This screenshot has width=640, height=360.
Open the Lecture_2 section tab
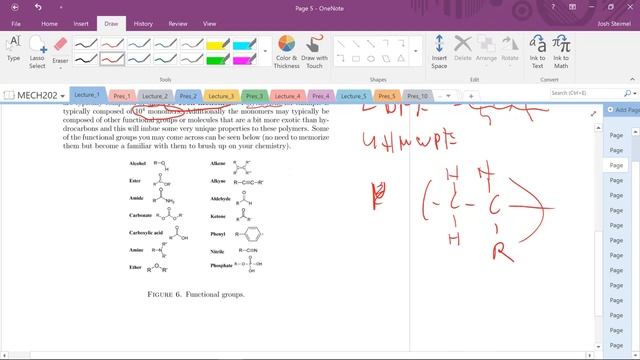point(155,96)
